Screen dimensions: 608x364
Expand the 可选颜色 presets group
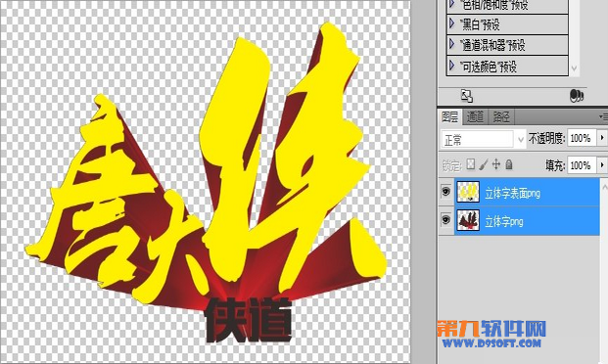[451, 65]
